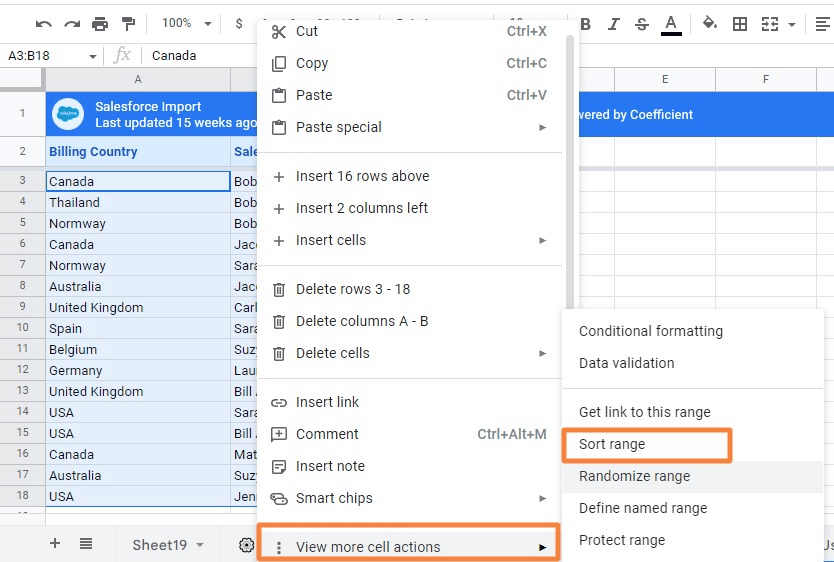Expand the Insert cells submenu

[x=409, y=240]
